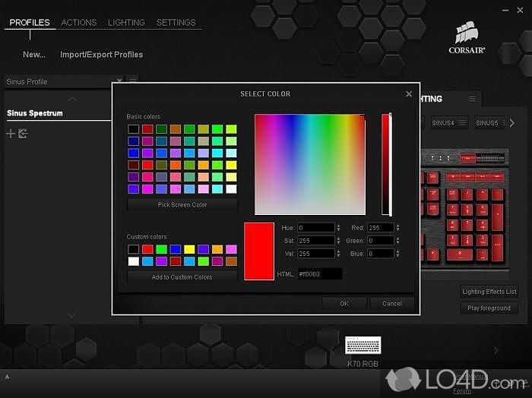Expand the mode list with down chevron
The width and height of the screenshot is (532, 398).
point(72,316)
